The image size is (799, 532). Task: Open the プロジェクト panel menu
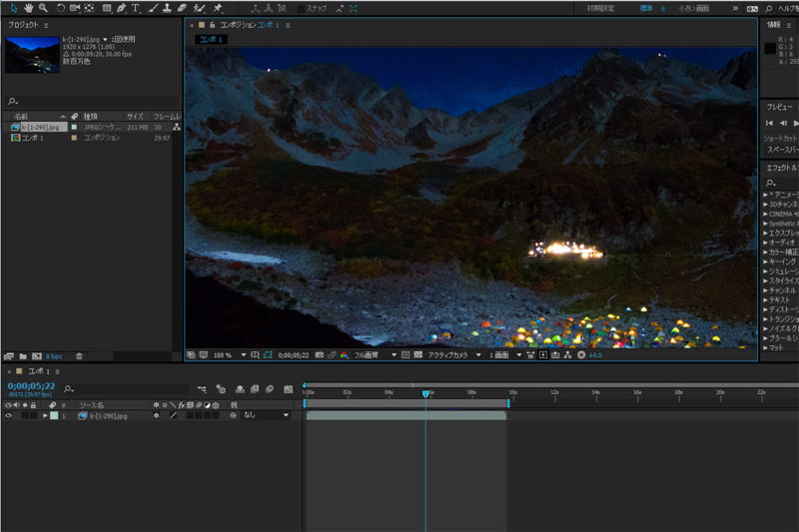(46, 25)
